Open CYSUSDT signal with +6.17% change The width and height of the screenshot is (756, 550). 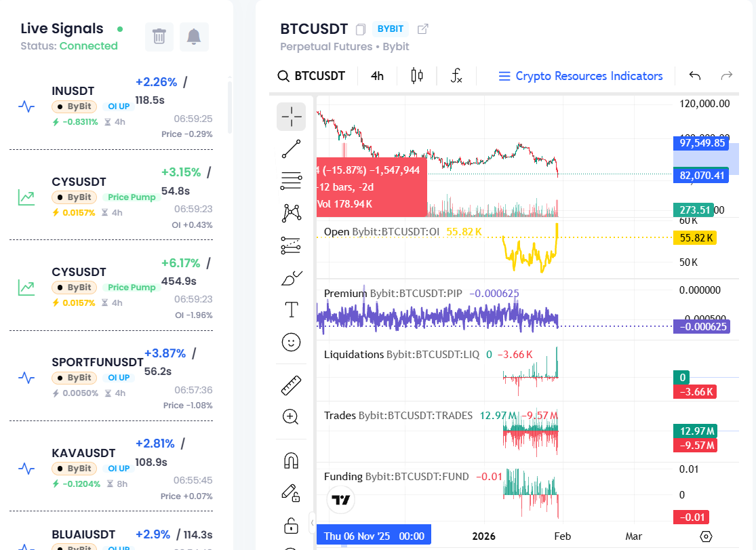click(111, 288)
